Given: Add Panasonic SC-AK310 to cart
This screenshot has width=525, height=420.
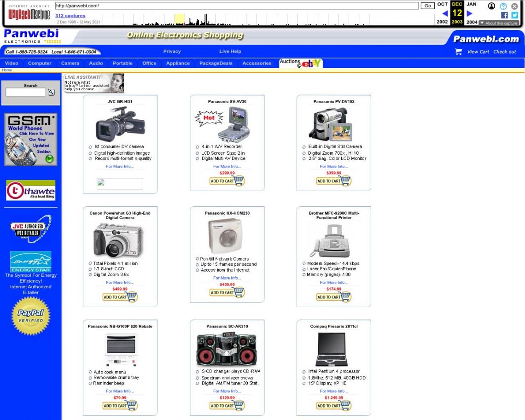Looking at the screenshot, I should [x=227, y=406].
